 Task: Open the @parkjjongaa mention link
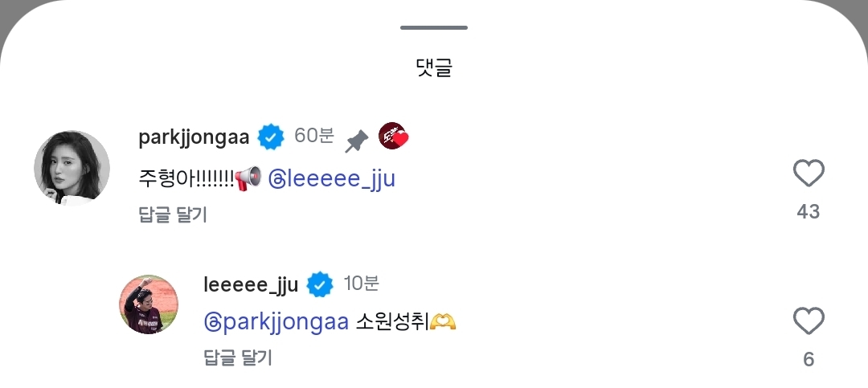pos(276,322)
